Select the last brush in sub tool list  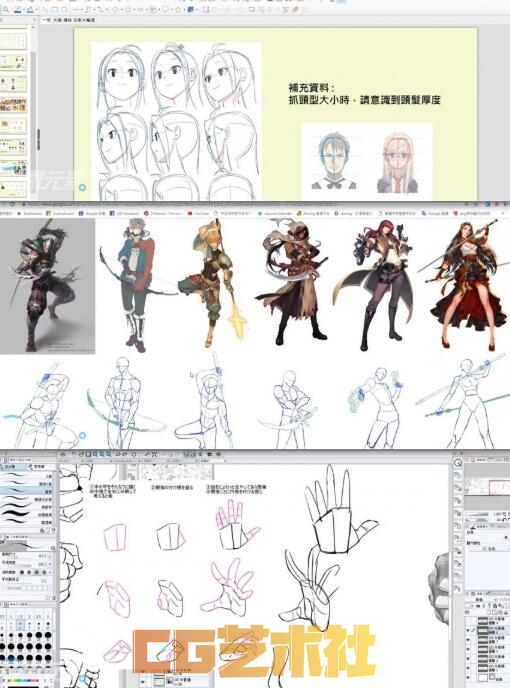point(26,521)
